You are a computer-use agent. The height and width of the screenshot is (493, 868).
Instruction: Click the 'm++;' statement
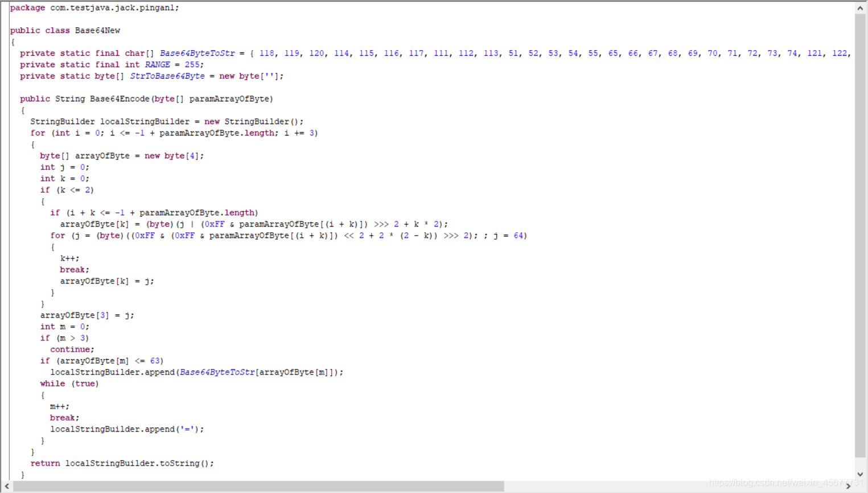click(x=59, y=406)
